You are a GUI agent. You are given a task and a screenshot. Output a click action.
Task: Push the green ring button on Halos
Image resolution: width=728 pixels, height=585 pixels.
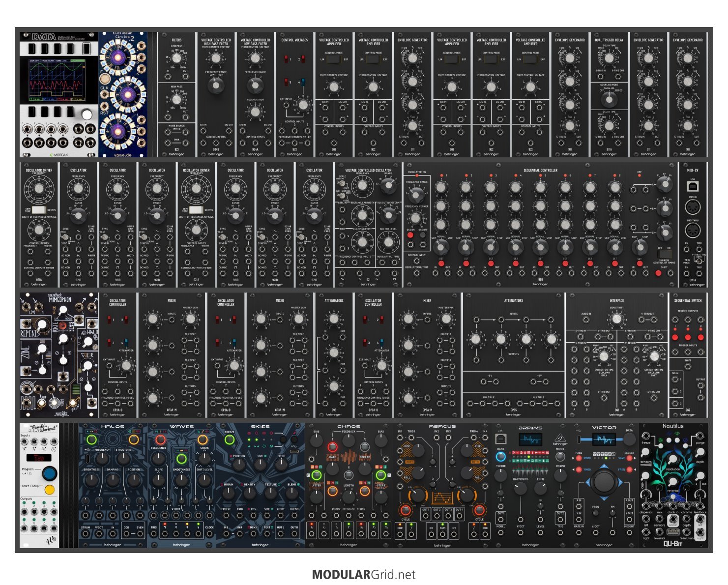(91, 439)
